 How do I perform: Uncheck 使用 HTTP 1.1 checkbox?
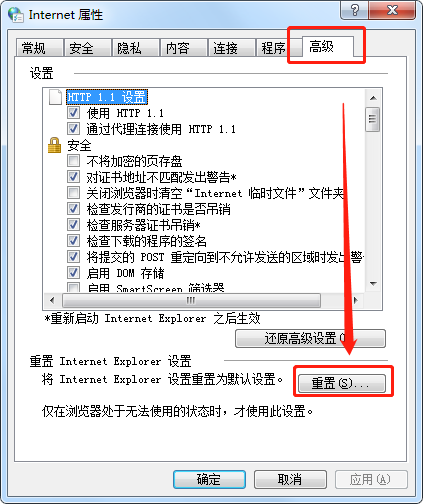73,113
